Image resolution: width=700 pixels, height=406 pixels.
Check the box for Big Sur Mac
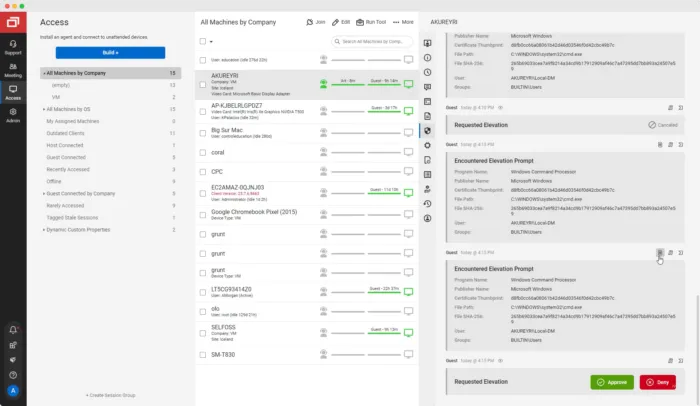203,131
